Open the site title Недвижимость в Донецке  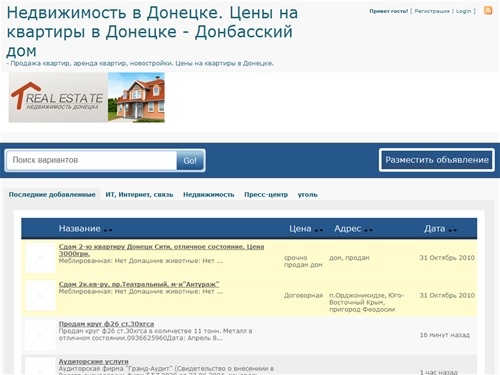(152, 32)
